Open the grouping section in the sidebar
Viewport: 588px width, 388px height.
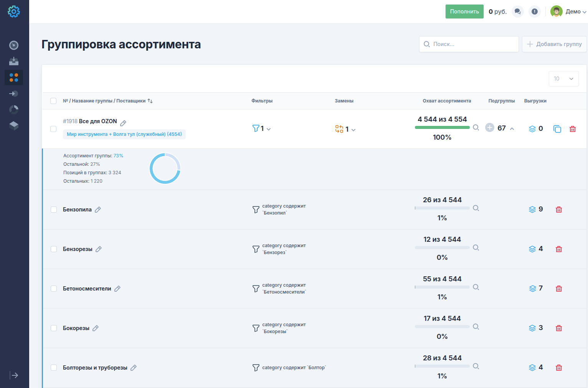click(x=14, y=78)
